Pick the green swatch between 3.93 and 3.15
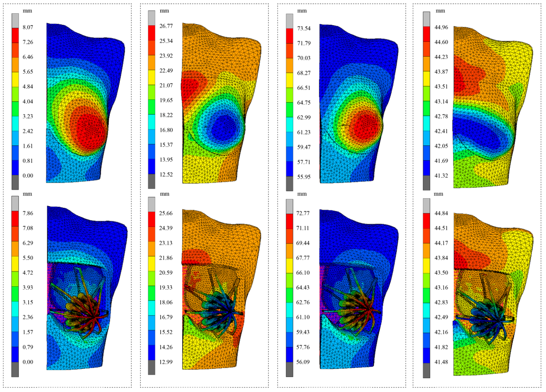Image resolution: width=546 pixels, height=392 pixels. click(x=15, y=295)
